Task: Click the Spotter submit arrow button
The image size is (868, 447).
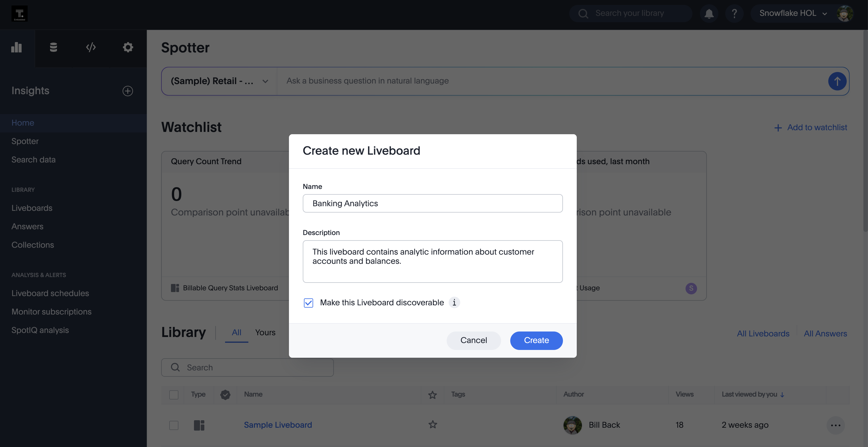Action: [x=837, y=81]
